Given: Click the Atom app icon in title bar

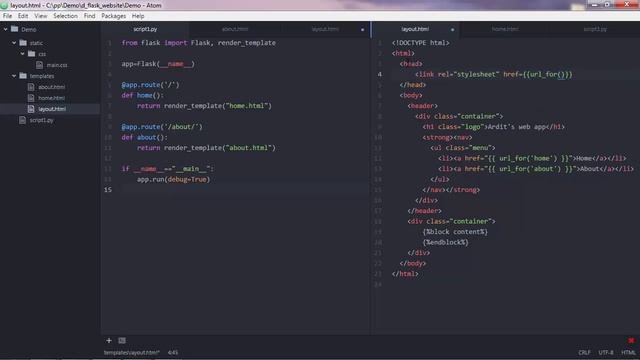Looking at the screenshot, I should [4, 5].
